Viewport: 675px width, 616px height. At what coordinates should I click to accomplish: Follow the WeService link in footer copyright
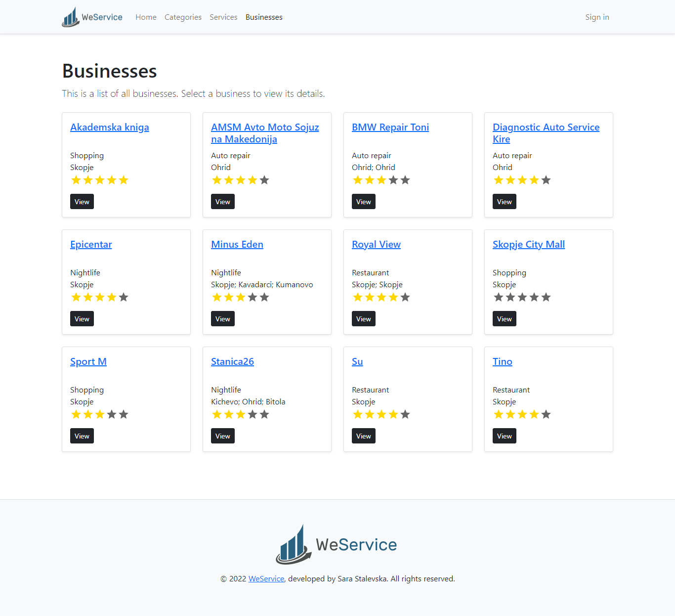tap(266, 578)
